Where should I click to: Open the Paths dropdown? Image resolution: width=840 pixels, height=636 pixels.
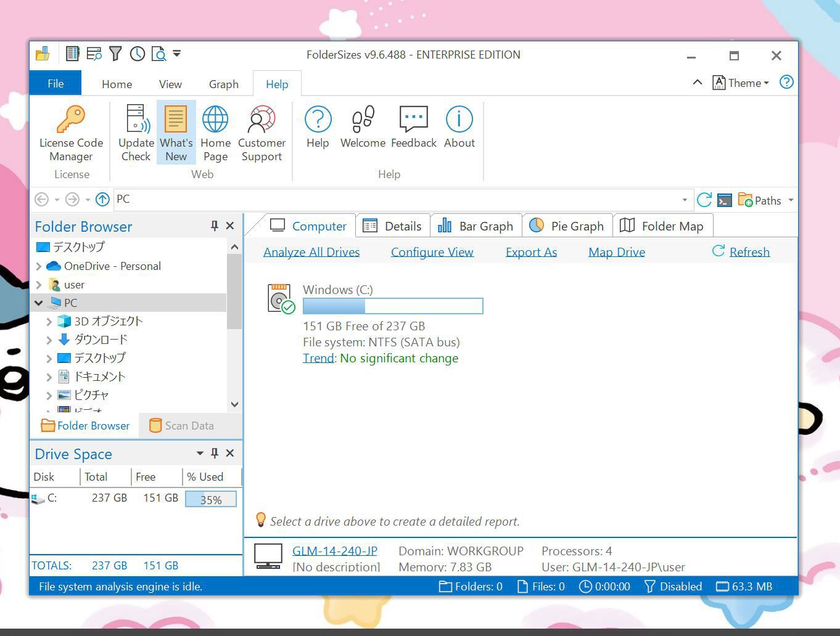tap(765, 200)
